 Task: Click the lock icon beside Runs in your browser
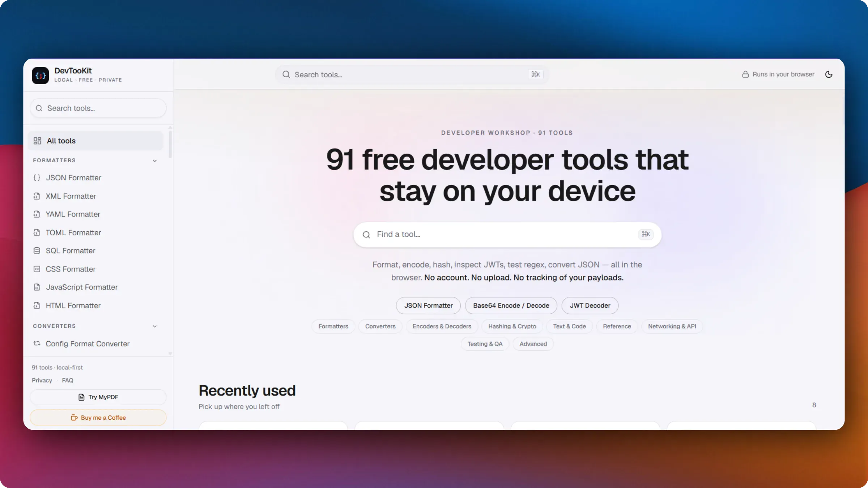pyautogui.click(x=745, y=74)
